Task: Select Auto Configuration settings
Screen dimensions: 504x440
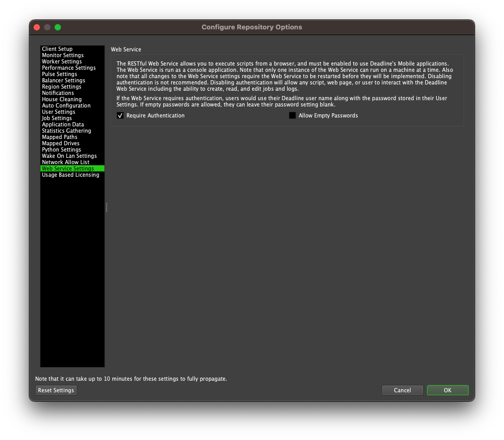Action: [66, 105]
